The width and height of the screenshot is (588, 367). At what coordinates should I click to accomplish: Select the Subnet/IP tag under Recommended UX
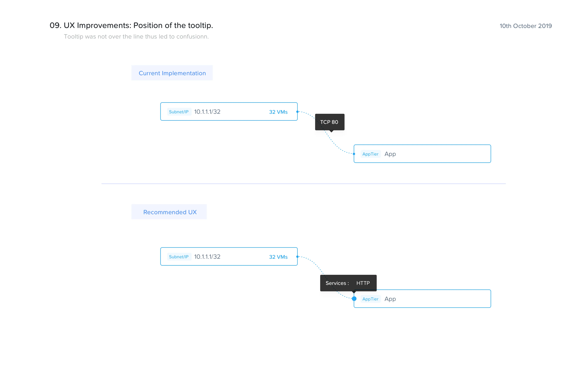(x=179, y=257)
